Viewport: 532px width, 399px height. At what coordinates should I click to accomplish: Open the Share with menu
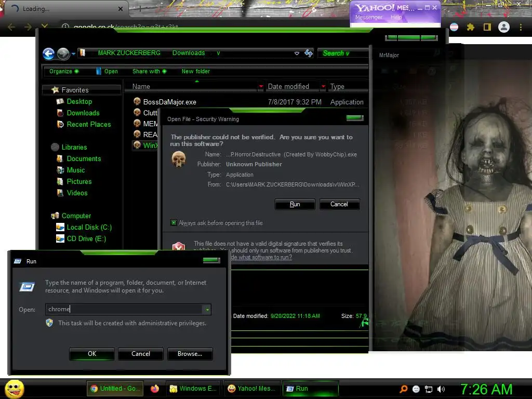(149, 71)
